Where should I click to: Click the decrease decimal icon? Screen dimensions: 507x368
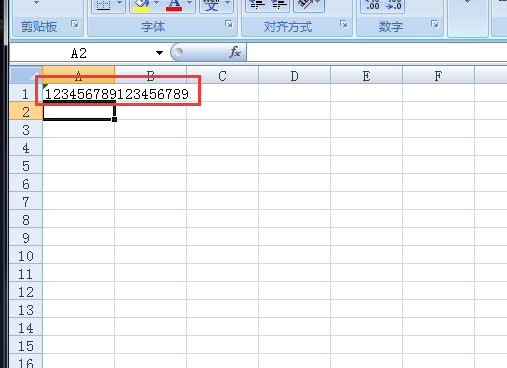point(393,5)
